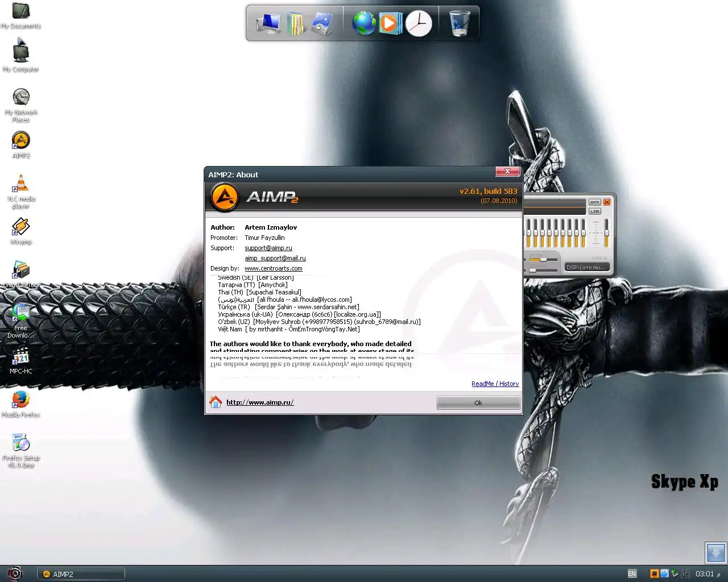Click the slider below pitch in the equalizer
Screen dimensions: 728x582
543,270
